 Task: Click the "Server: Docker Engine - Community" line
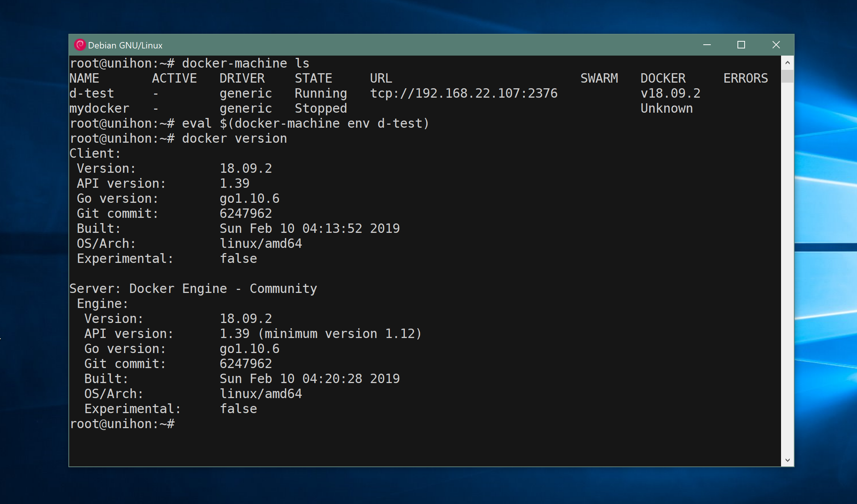pyautogui.click(x=193, y=289)
